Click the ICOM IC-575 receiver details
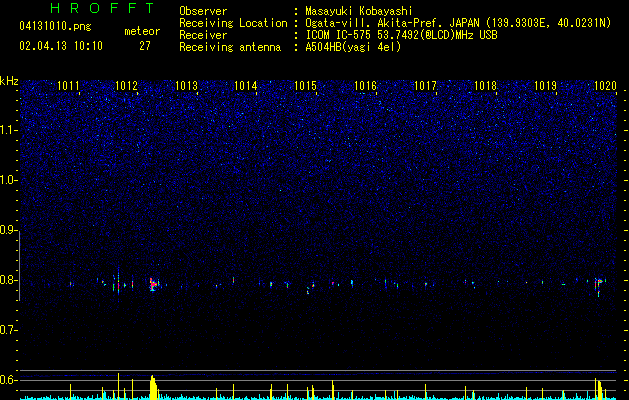The height and width of the screenshot is (400, 629). point(401,35)
